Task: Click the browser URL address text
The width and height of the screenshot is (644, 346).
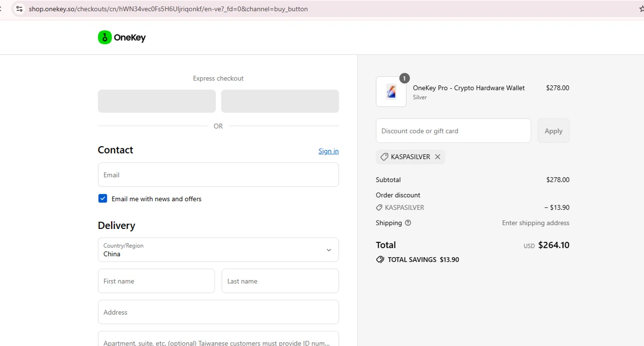Action: [168, 9]
